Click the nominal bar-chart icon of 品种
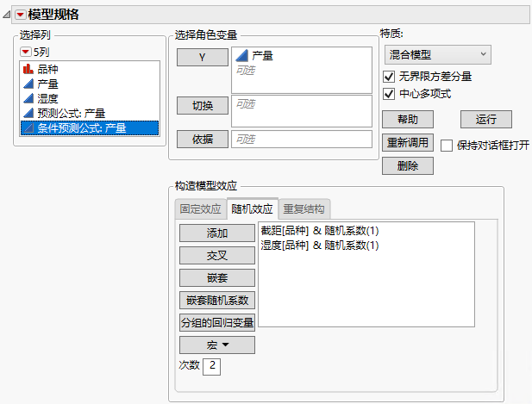Viewport: 532px width, 404px height. coord(28,69)
